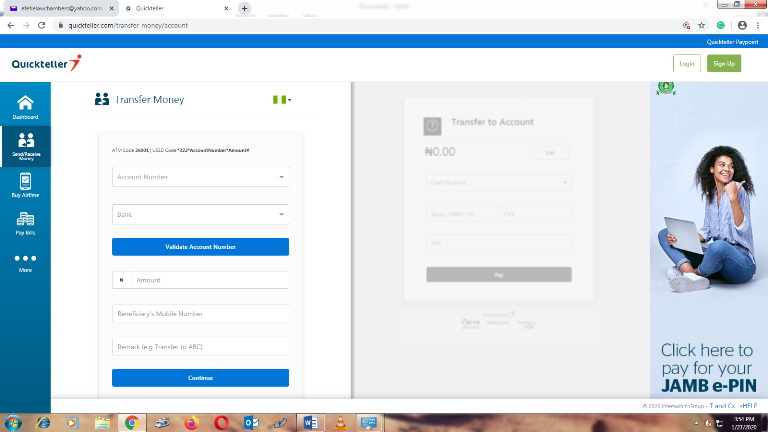Open the Account Number dropdown
The width and height of the screenshot is (768, 432).
pyautogui.click(x=200, y=177)
